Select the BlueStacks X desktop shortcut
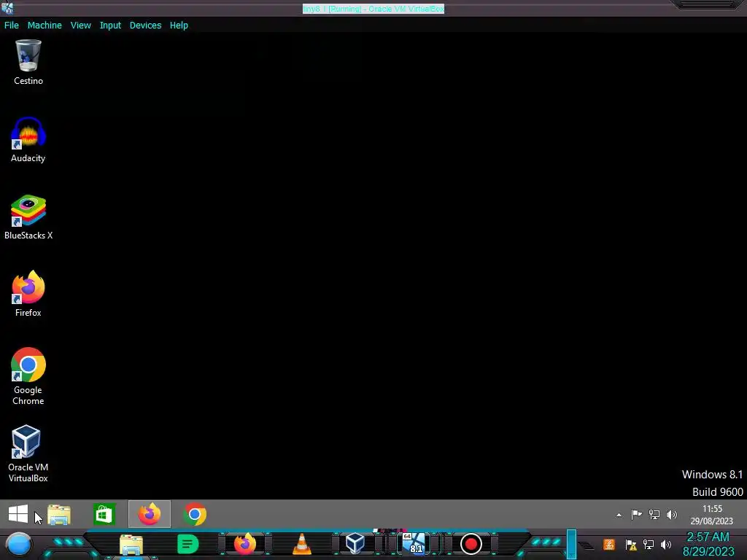This screenshot has width=747, height=560. tap(28, 217)
